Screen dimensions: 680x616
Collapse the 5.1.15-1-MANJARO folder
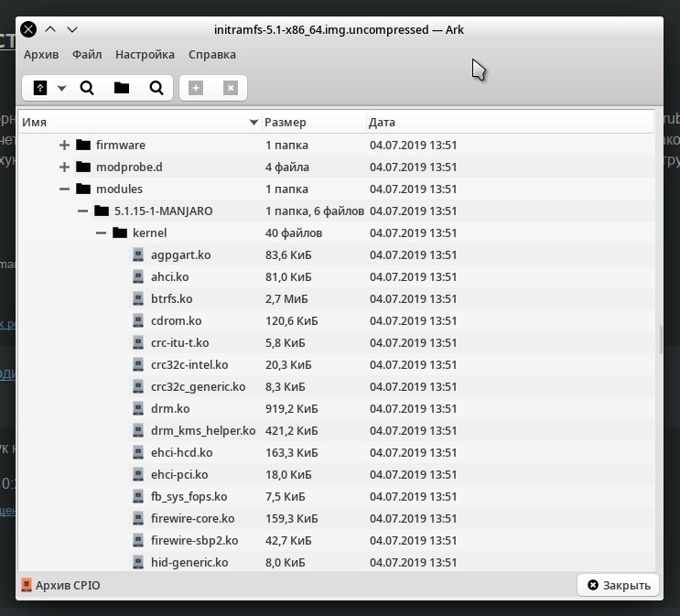[x=82, y=211]
